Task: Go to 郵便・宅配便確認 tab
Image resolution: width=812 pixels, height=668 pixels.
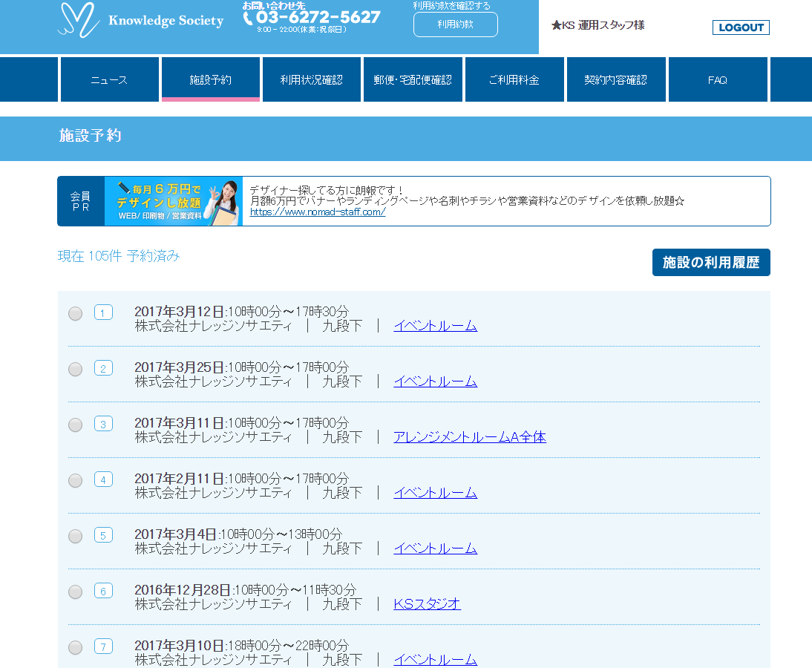Action: pos(413,79)
